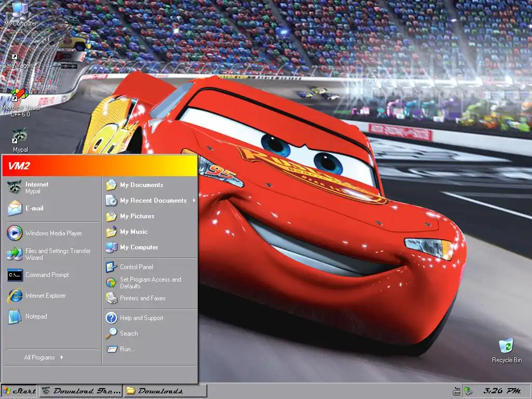532x399 pixels.
Task: Open Printers and Faxes
Action: point(150,298)
